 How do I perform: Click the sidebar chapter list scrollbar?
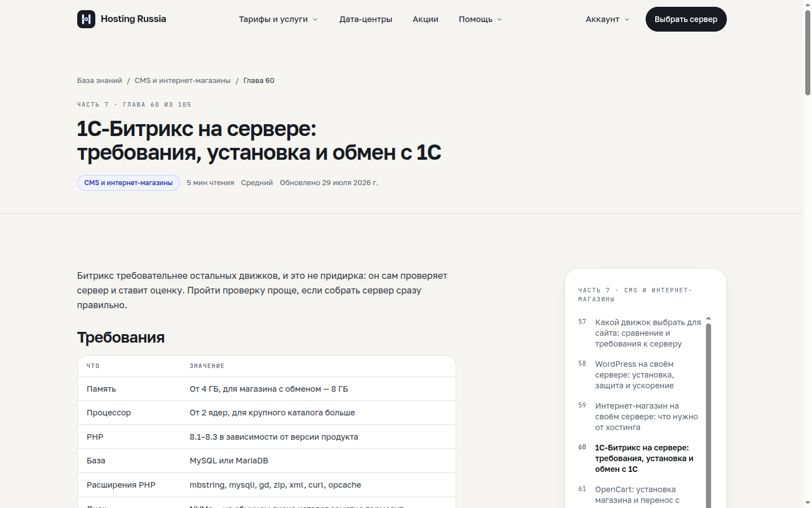pyautogui.click(x=708, y=416)
